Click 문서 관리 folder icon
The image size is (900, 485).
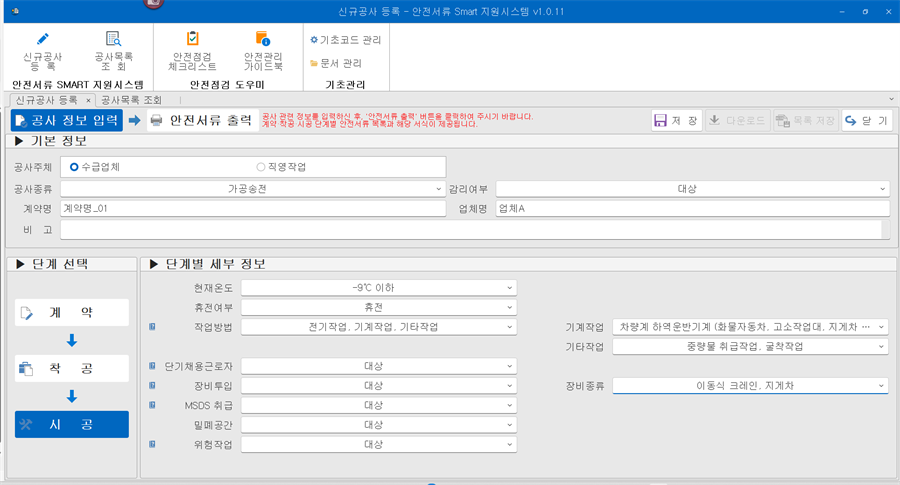coord(314,63)
